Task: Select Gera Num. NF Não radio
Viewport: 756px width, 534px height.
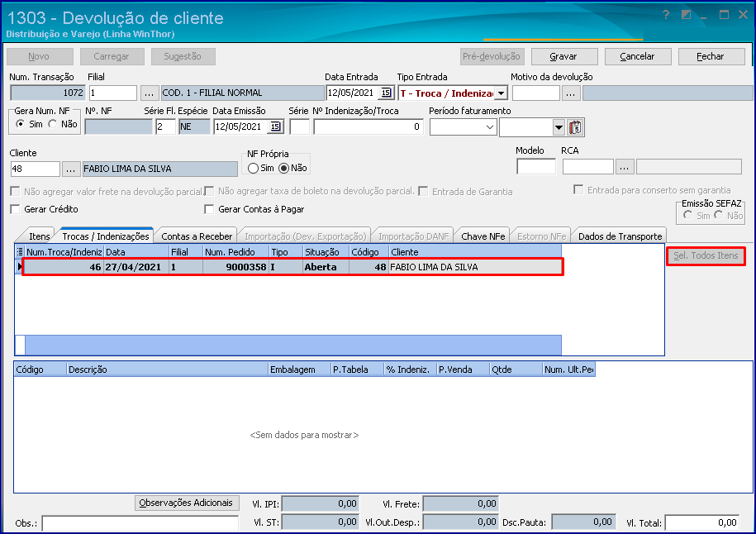Action: pyautogui.click(x=52, y=124)
